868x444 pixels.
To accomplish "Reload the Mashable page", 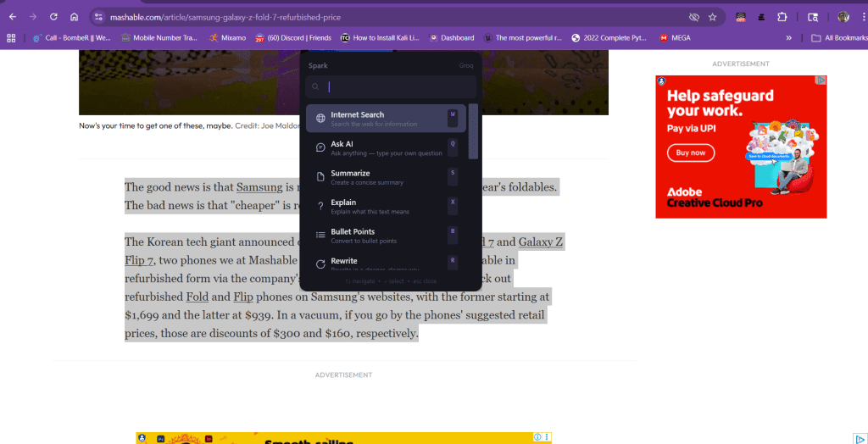I will 53,17.
